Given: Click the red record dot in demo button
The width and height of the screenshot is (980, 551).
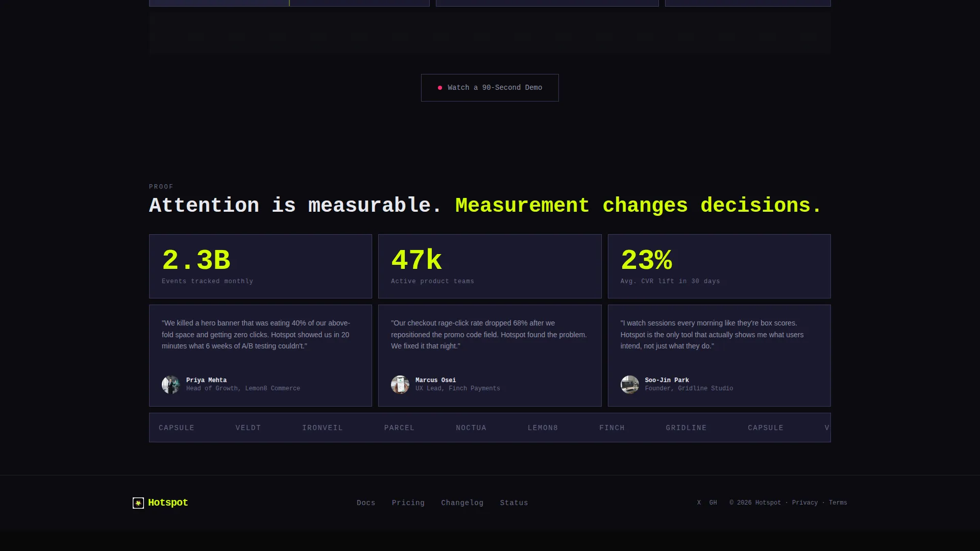Looking at the screenshot, I should pos(439,88).
